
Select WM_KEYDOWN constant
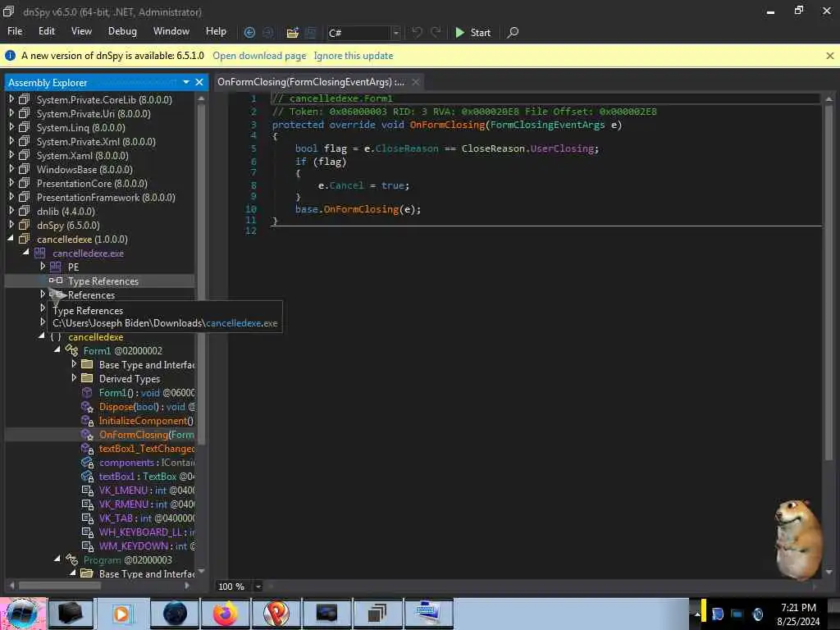tap(147, 546)
